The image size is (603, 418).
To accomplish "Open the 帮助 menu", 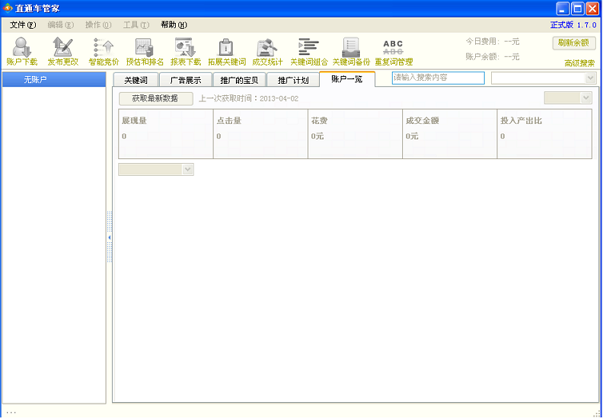I will (174, 25).
